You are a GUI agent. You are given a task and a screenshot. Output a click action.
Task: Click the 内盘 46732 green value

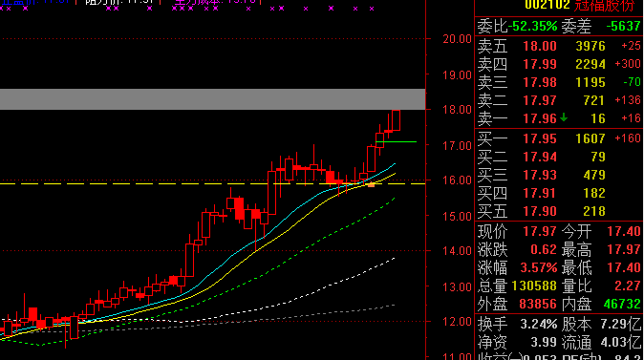click(622, 305)
